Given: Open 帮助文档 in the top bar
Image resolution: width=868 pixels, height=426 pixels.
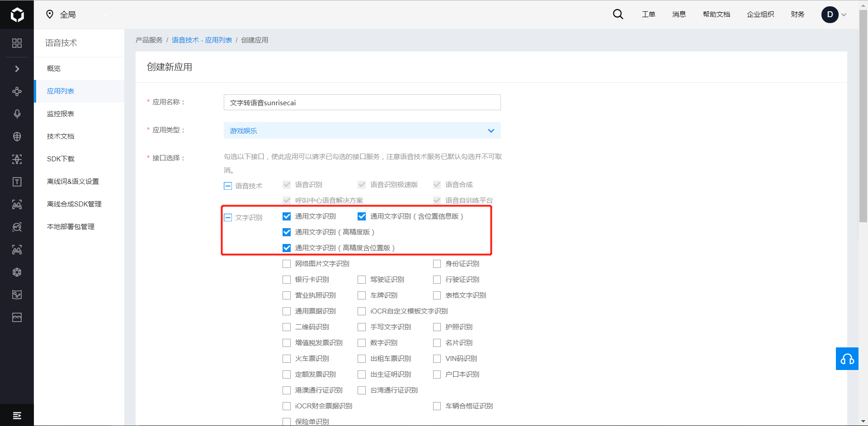Looking at the screenshot, I should click(716, 14).
